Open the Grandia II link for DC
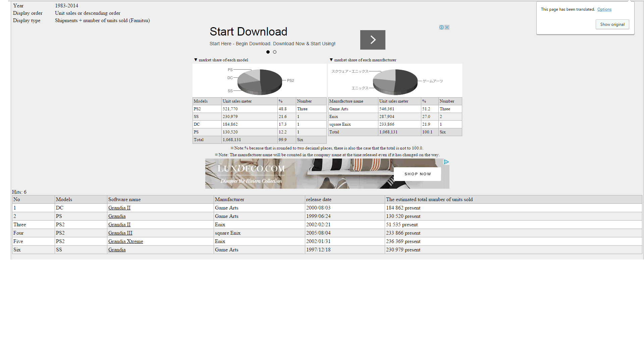644x362 pixels. coord(119,208)
